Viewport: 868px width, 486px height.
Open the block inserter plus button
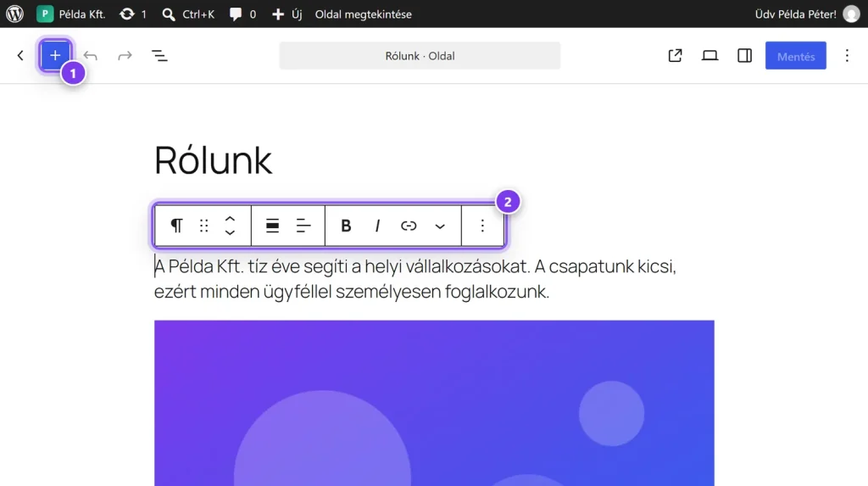pos(55,55)
